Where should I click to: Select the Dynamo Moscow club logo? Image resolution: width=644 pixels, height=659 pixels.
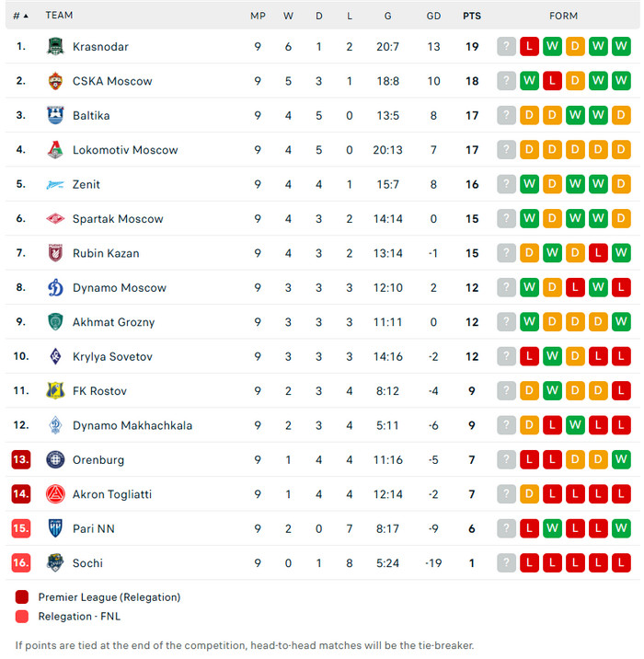55,288
